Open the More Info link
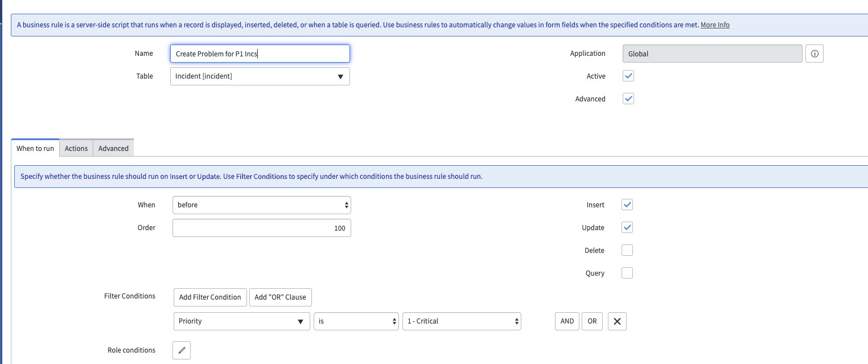Viewport: 868px width, 364px height. (x=715, y=24)
